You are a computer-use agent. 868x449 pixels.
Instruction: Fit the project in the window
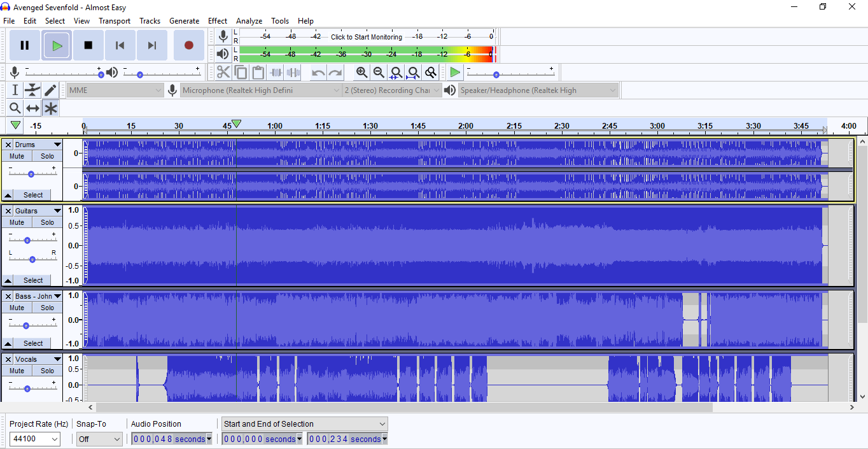(413, 72)
